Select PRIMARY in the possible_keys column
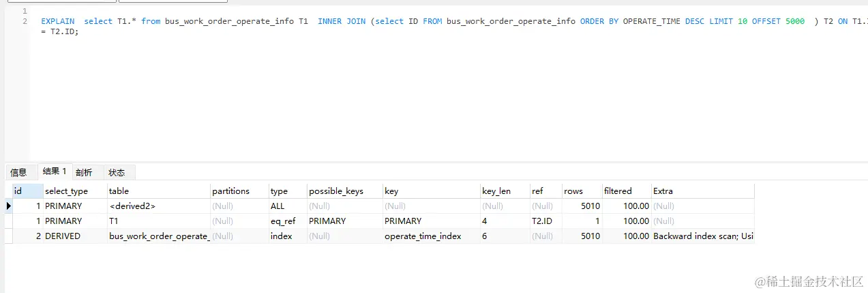Image resolution: width=868 pixels, height=293 pixels. [x=345, y=221]
